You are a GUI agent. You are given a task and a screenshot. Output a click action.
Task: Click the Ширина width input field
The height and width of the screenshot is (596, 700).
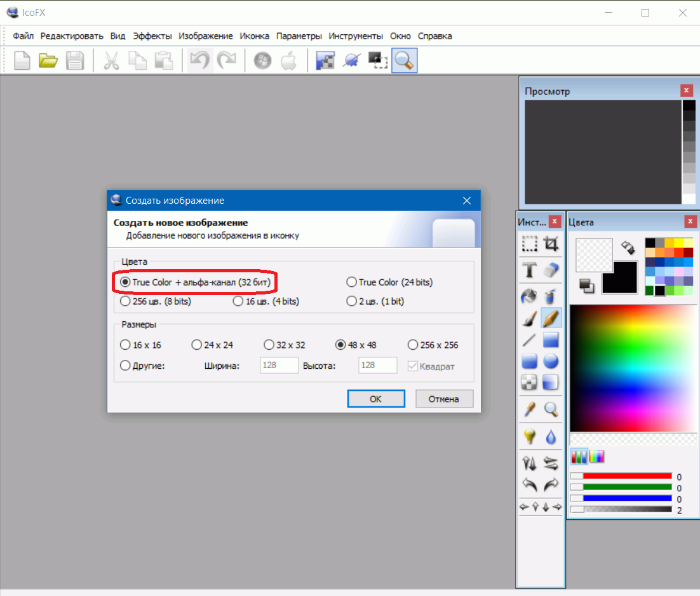click(x=279, y=366)
